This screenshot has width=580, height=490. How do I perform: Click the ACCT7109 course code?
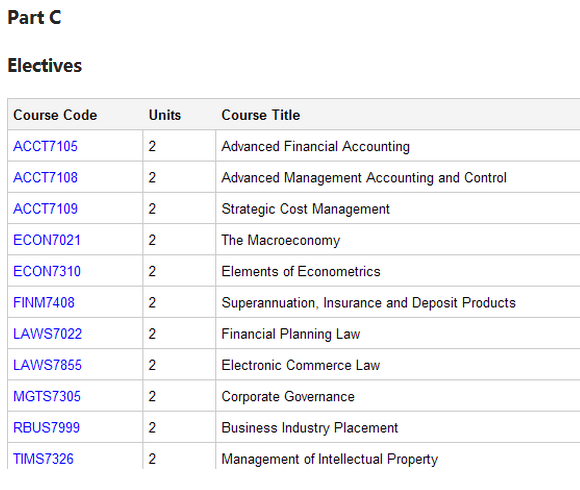pyautogui.click(x=45, y=209)
